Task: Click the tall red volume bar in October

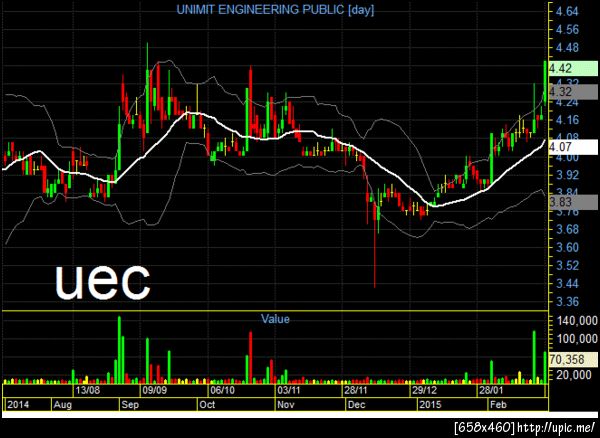Action: [x=251, y=358]
